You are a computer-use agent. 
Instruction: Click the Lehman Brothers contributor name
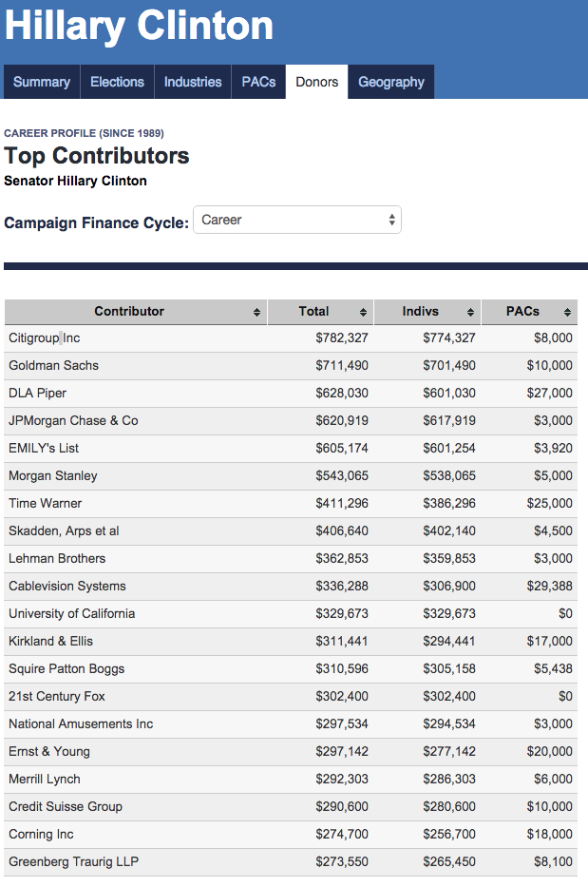click(x=57, y=559)
